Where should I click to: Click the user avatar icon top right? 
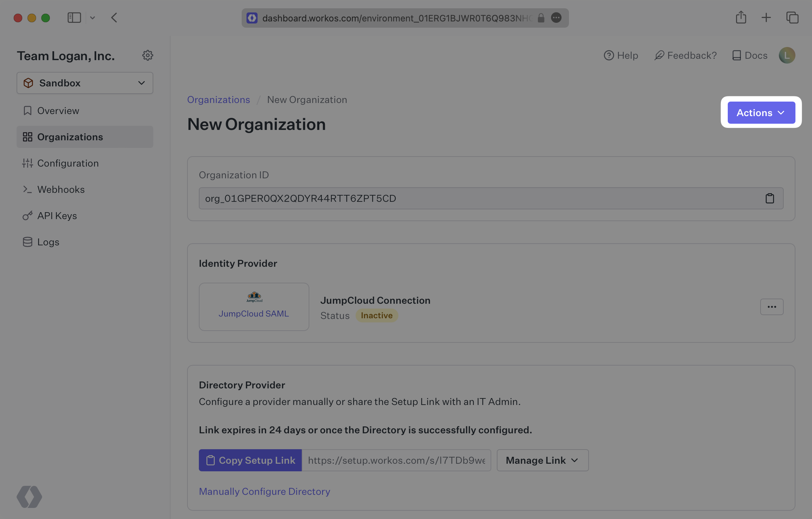click(x=787, y=55)
